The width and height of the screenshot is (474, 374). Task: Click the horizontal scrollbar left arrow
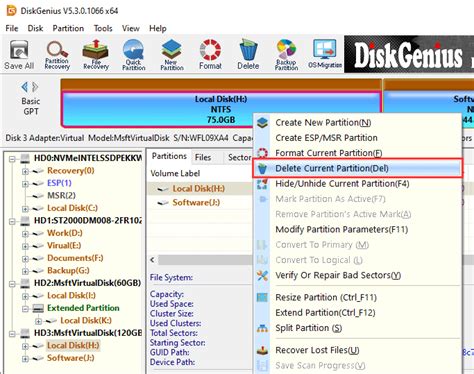click(x=152, y=260)
